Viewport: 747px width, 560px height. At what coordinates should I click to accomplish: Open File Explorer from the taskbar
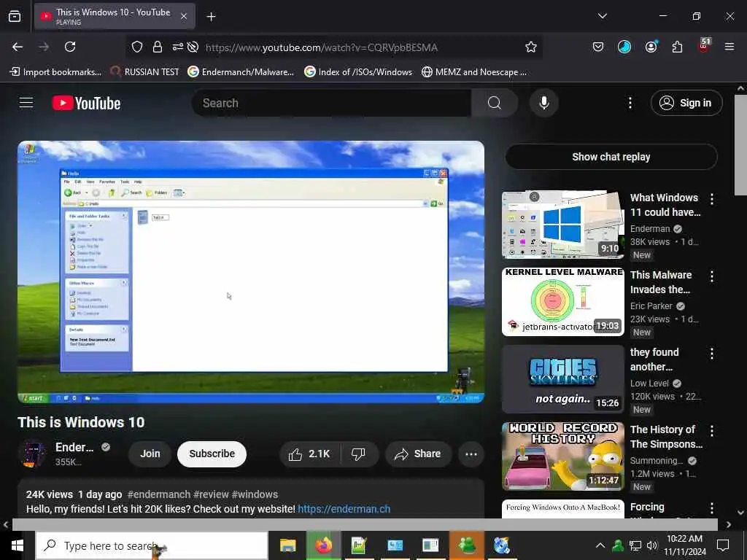tap(287, 545)
